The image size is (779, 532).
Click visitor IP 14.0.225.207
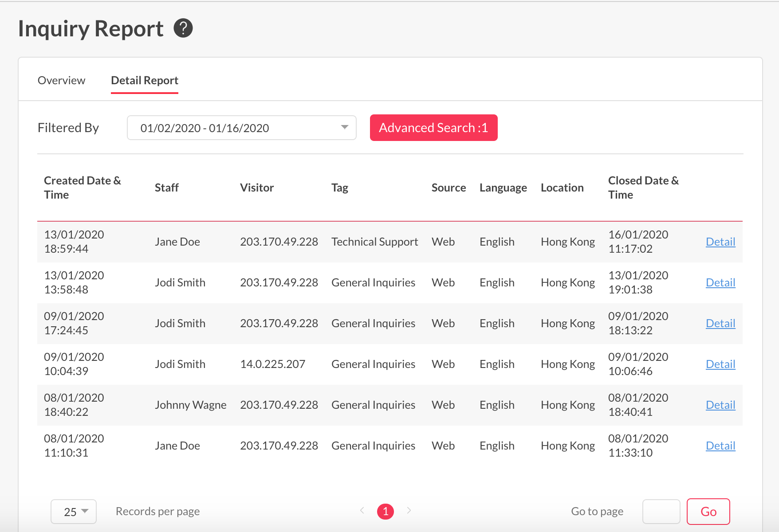pos(273,364)
